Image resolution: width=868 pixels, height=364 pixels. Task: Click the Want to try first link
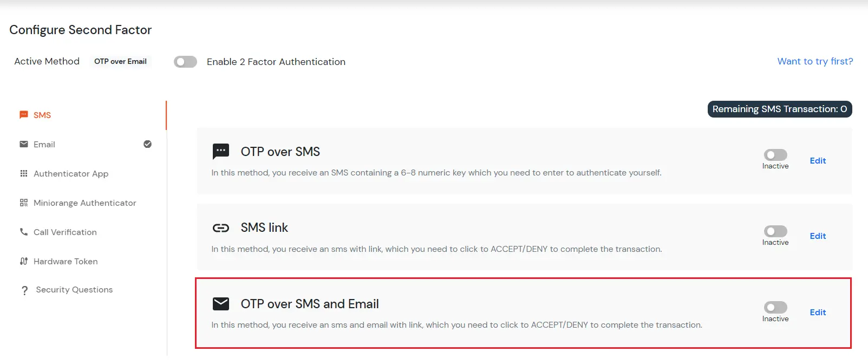(815, 61)
